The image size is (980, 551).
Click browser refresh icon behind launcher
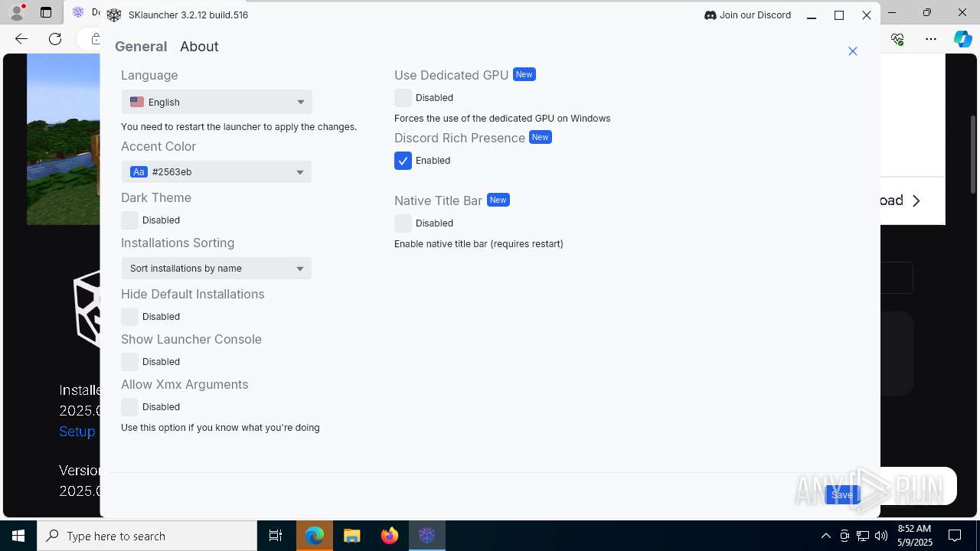pyautogui.click(x=55, y=38)
